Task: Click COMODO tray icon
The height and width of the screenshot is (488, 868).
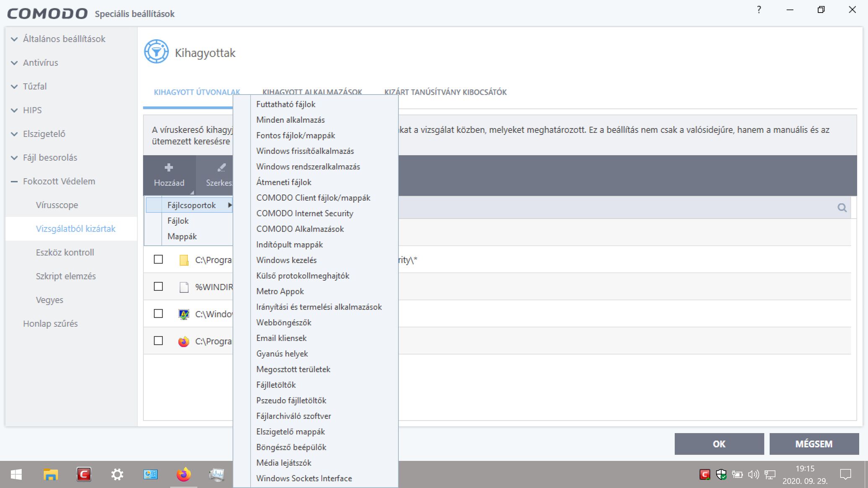Action: [x=705, y=474]
